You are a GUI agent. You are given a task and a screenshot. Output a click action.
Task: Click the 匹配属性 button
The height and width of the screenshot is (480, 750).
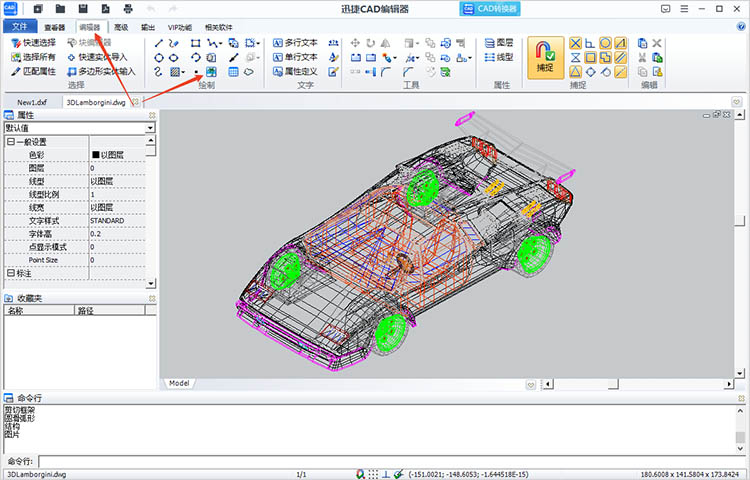pos(33,72)
